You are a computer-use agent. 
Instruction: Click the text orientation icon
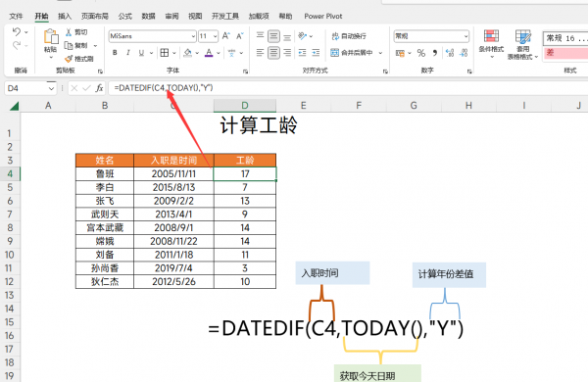pos(302,36)
